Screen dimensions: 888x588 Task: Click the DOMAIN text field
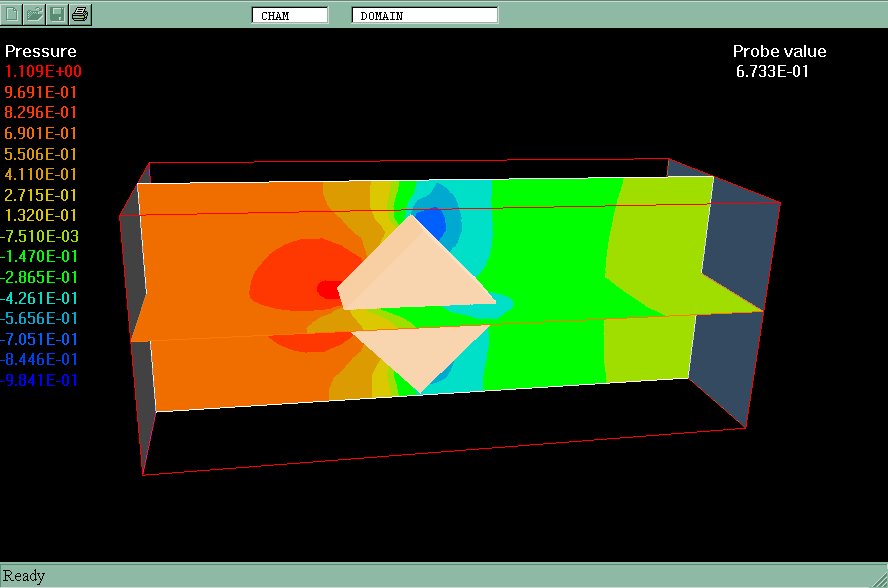[424, 16]
